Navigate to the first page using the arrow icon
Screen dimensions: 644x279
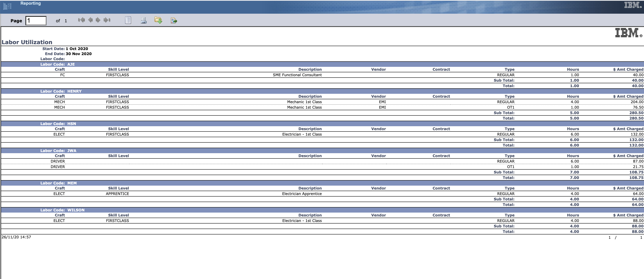point(81,20)
